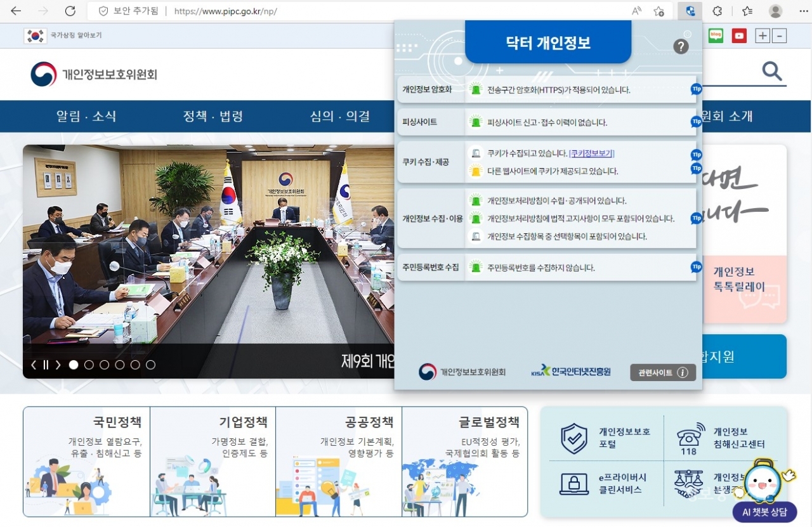Click the Tip icon beside 피싱사이트 row
Image resolution: width=812 pixels, height=527 pixels.
[696, 122]
